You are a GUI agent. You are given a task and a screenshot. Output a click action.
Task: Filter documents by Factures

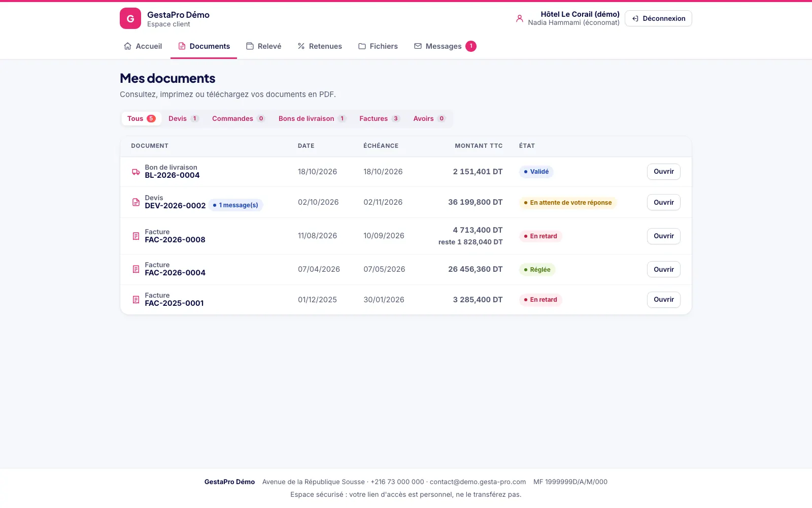(380, 118)
